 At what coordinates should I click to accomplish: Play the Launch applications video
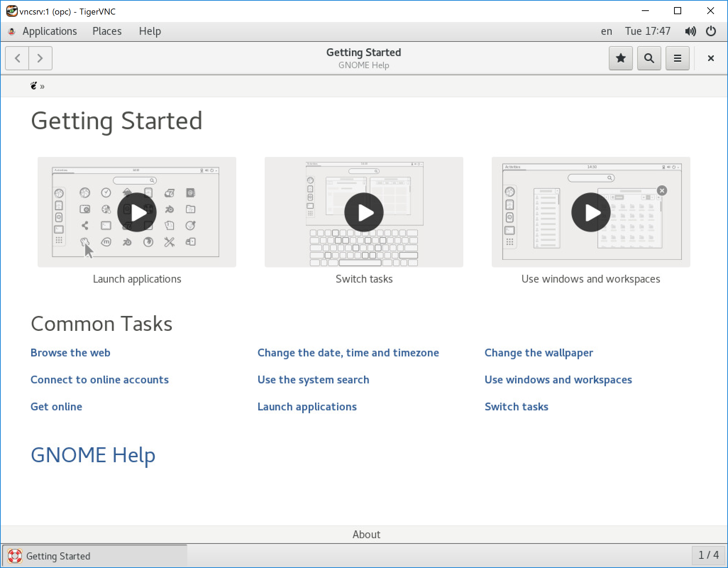(x=137, y=212)
